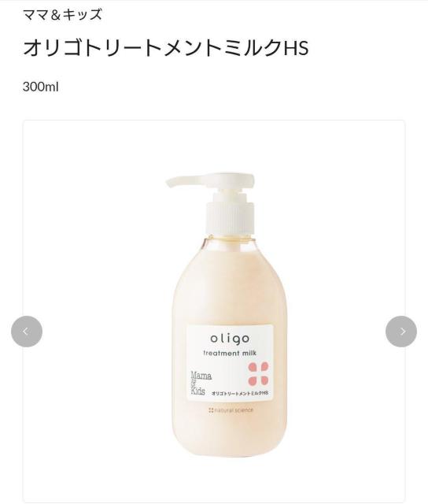Open the ママ＆キッズ brand page
This screenshot has width=428, height=504.
pos(62,15)
